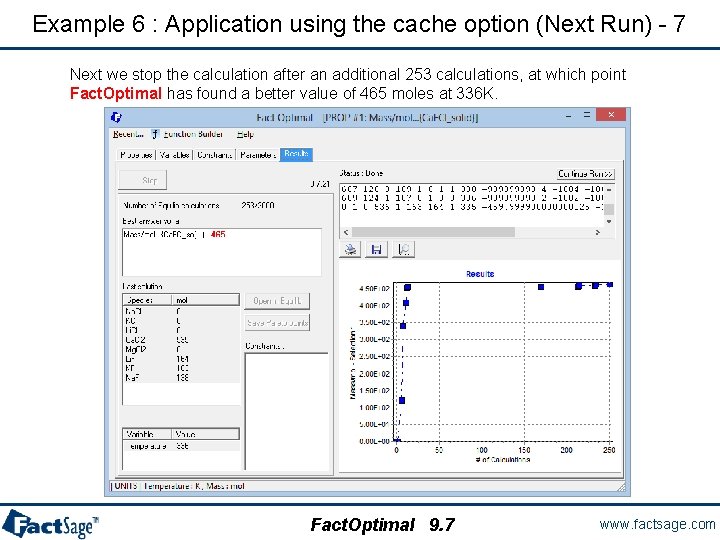Click the right arrow of output log scrollbar
The height and width of the screenshot is (540, 720).
tap(597, 232)
